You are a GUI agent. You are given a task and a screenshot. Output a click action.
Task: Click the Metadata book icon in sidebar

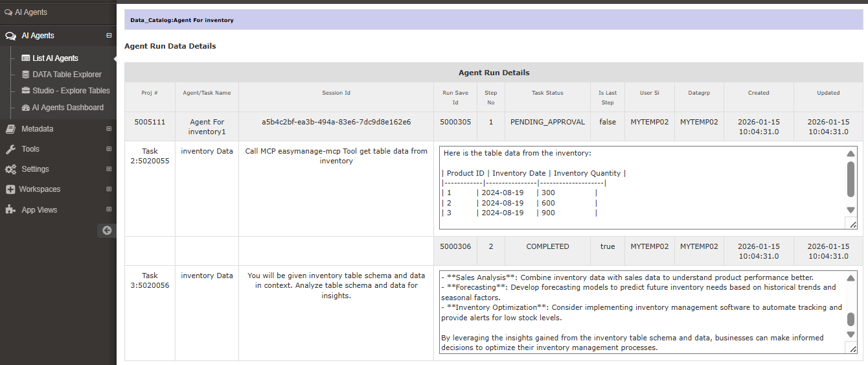tap(10, 129)
